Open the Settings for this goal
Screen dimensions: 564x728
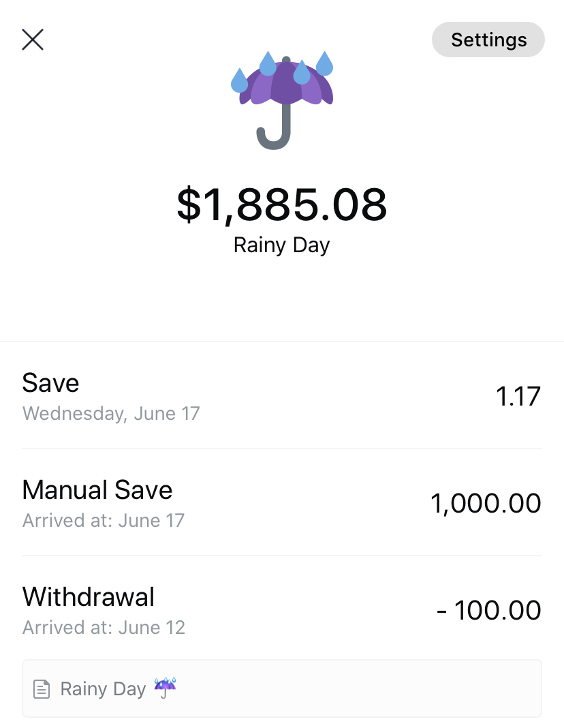coord(488,40)
